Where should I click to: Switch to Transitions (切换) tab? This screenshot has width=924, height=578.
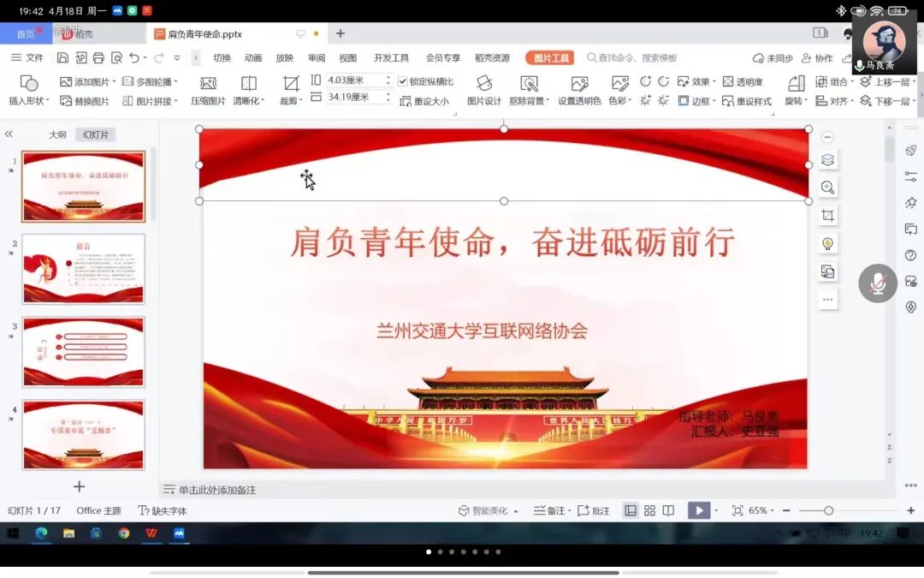[222, 58]
